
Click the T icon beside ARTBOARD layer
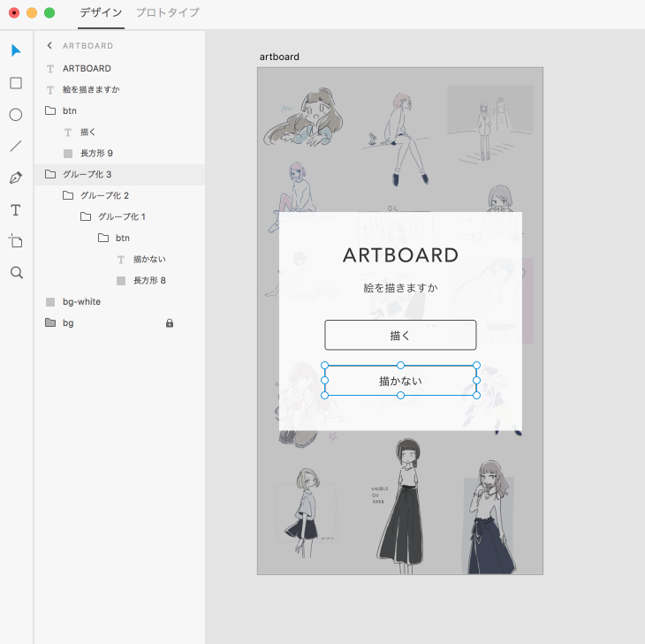click(x=50, y=69)
